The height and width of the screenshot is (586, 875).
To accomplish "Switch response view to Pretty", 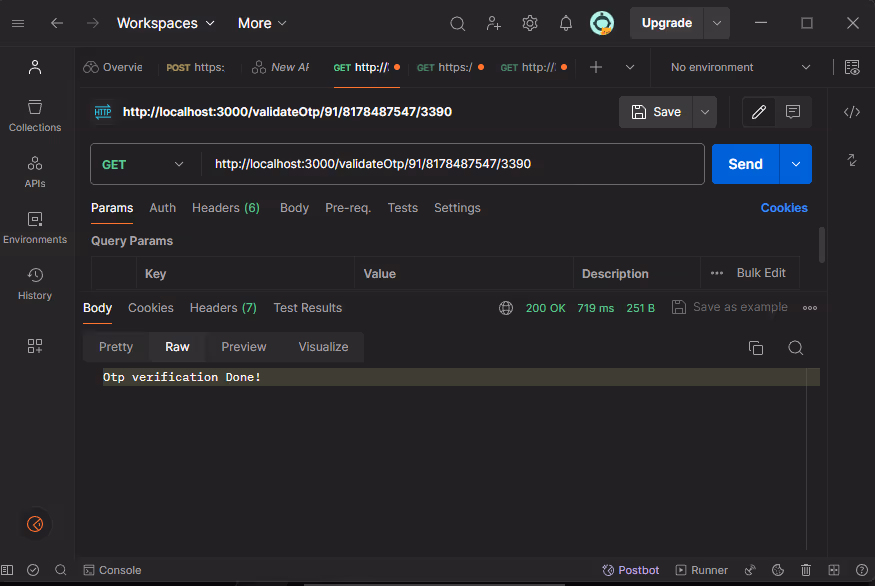I will (x=116, y=347).
